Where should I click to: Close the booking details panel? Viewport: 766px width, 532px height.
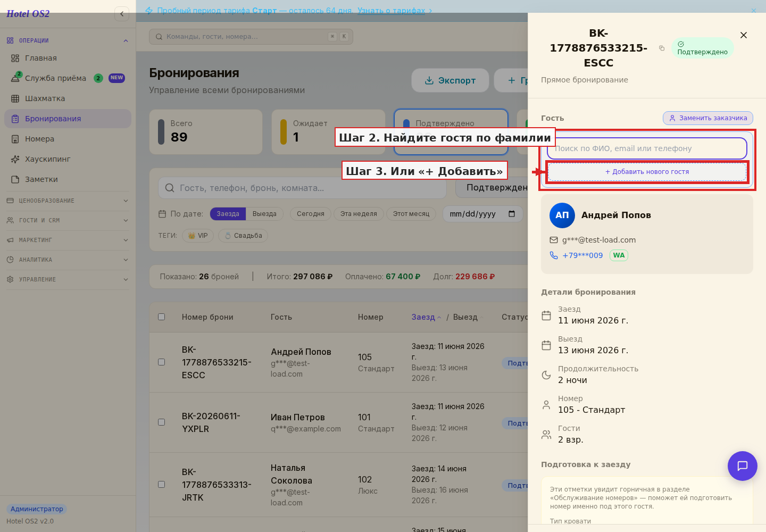[744, 35]
